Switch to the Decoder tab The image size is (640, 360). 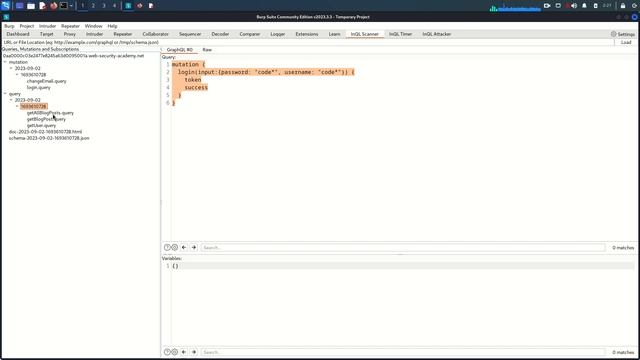pos(220,34)
